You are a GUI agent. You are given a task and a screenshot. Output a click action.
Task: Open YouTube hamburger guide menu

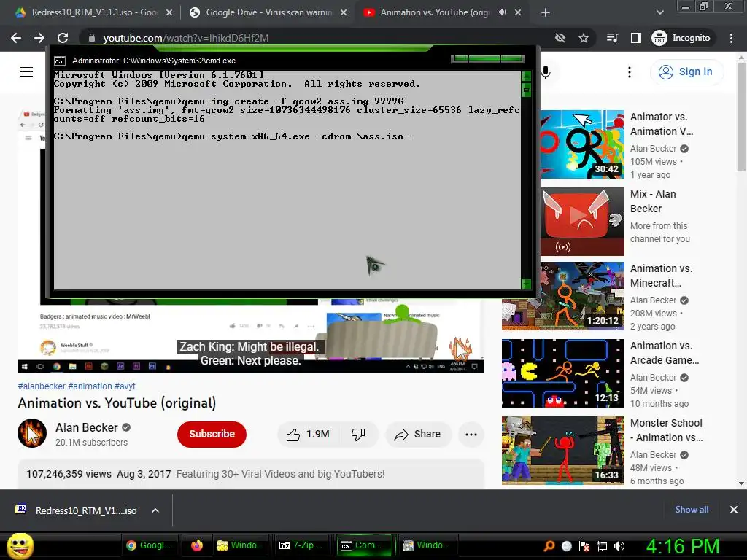tap(26, 72)
